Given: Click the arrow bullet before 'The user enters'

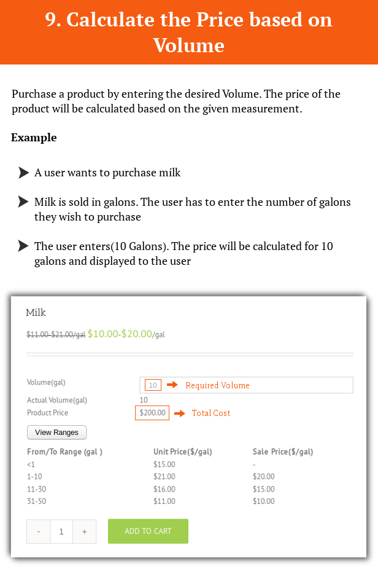Looking at the screenshot, I should [23, 246].
